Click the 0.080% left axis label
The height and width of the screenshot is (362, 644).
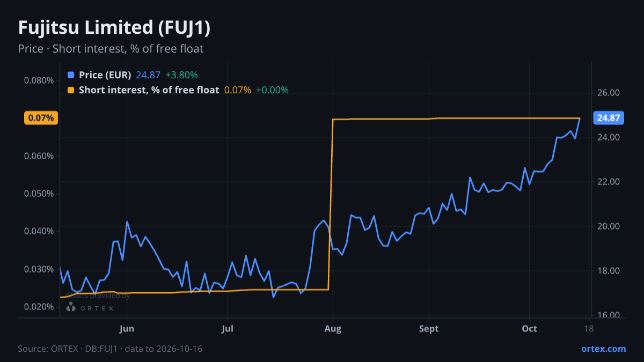[x=39, y=80]
